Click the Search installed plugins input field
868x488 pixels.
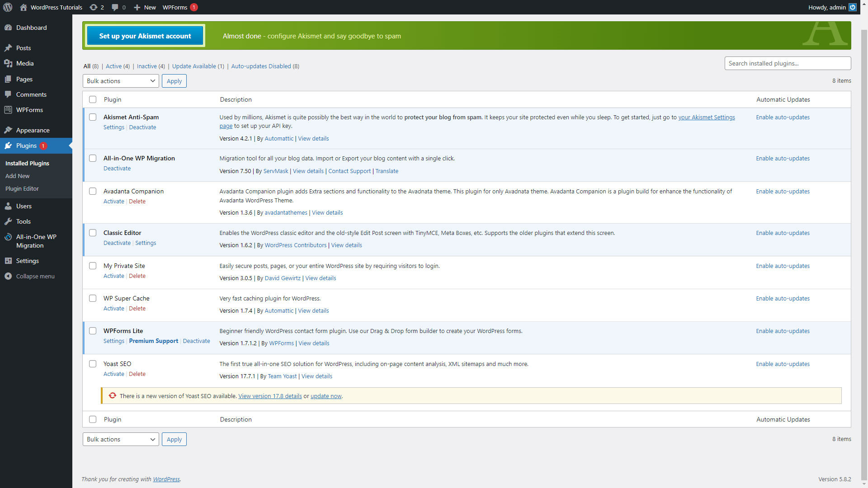click(x=787, y=63)
